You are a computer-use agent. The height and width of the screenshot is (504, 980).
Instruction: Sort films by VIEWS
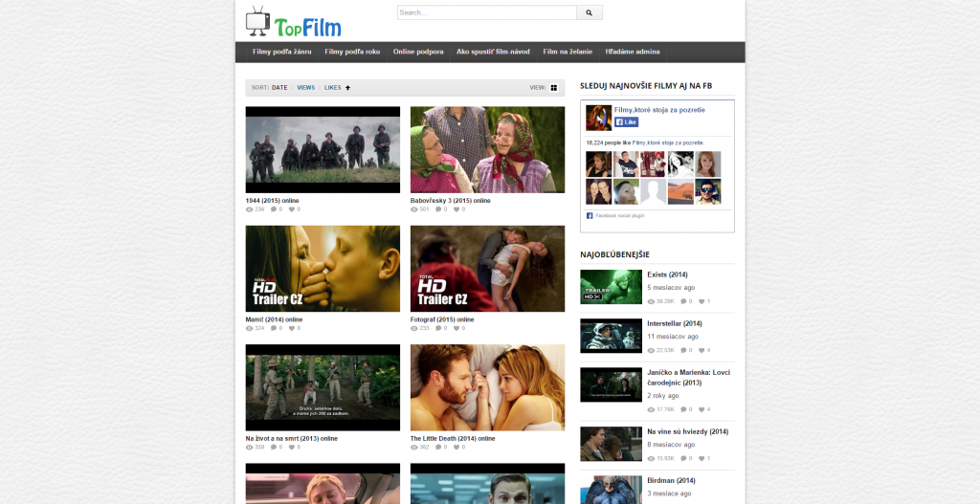tap(305, 88)
